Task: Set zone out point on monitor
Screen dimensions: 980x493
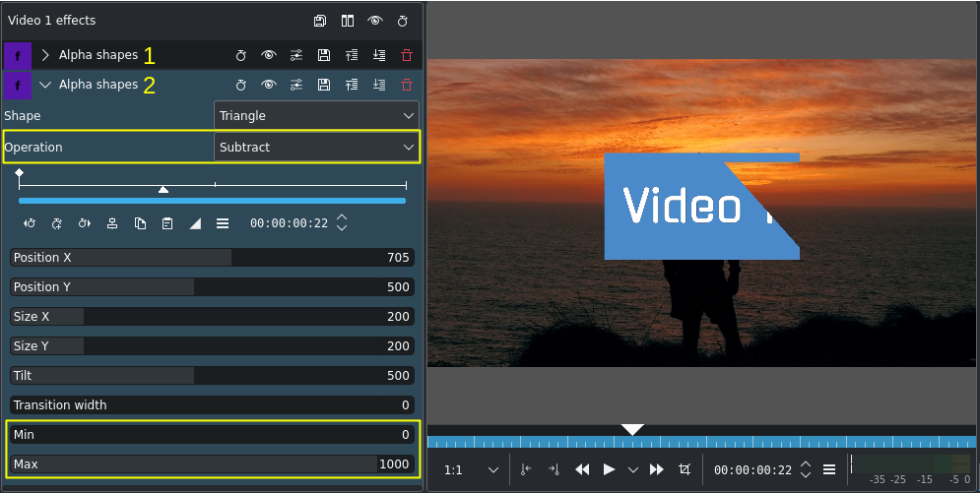Action: coord(554,470)
